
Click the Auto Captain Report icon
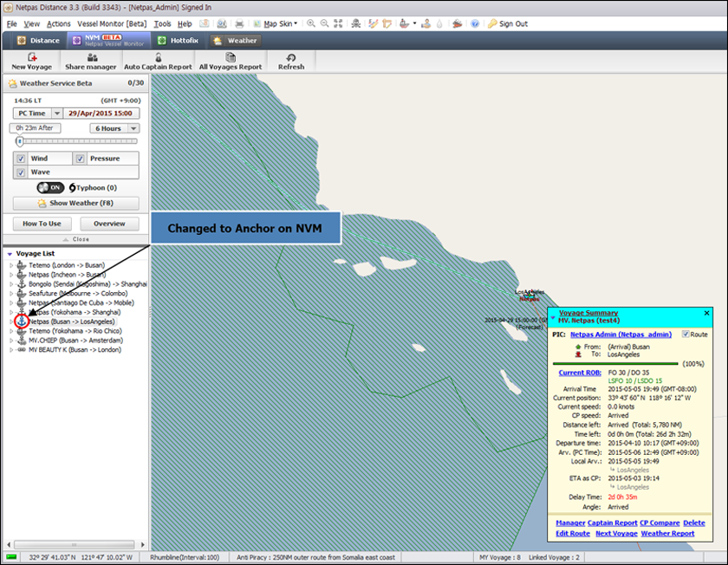pos(159,57)
